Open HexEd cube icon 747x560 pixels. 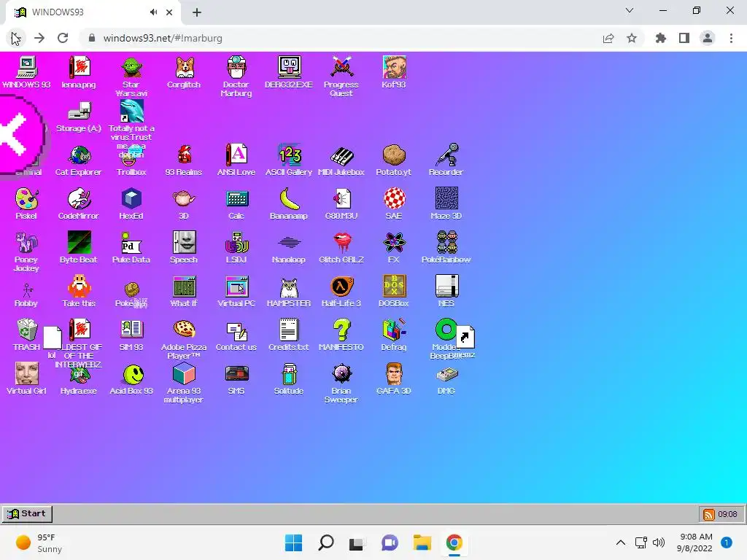(131, 199)
